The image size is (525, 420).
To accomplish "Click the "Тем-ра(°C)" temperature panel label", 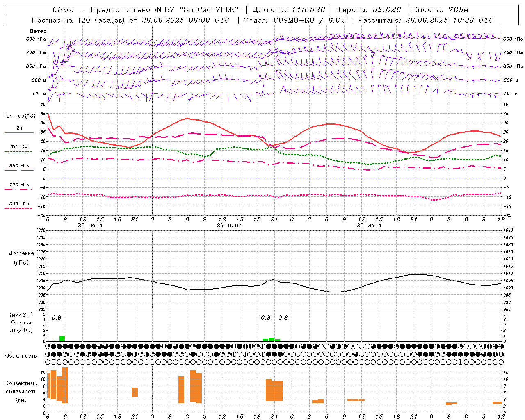I will (x=19, y=116).
